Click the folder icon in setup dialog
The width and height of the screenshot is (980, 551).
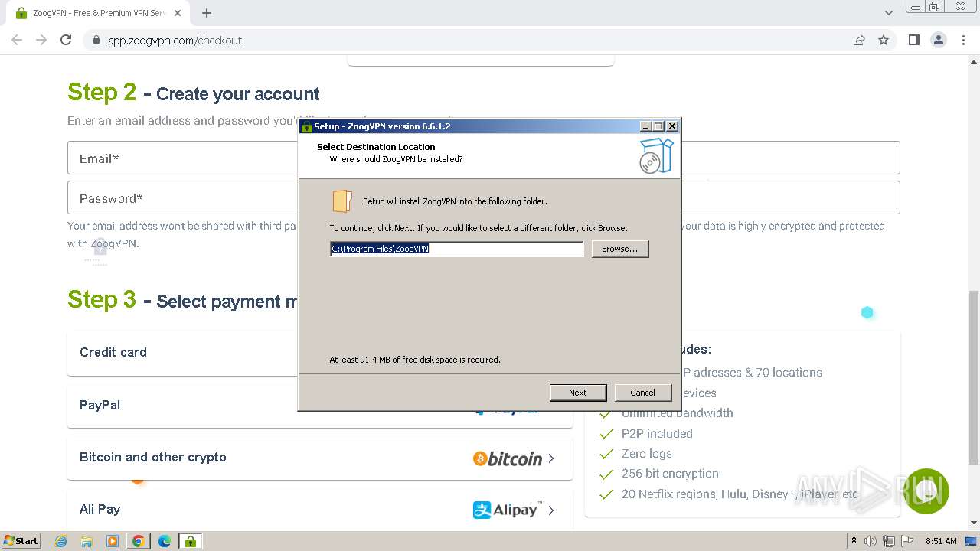click(x=341, y=201)
